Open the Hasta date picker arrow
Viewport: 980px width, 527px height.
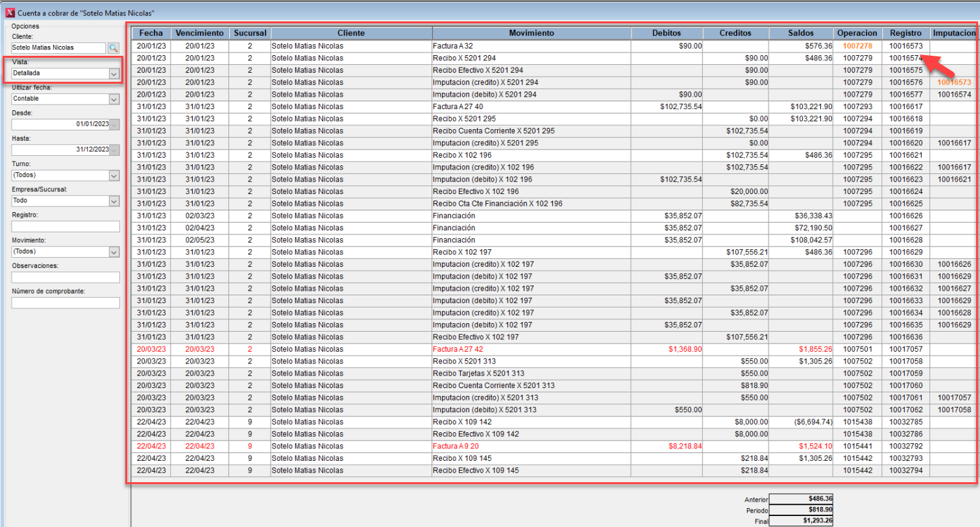point(114,149)
